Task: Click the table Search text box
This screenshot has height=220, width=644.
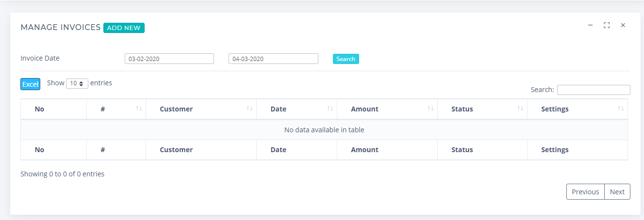Action: (x=594, y=90)
